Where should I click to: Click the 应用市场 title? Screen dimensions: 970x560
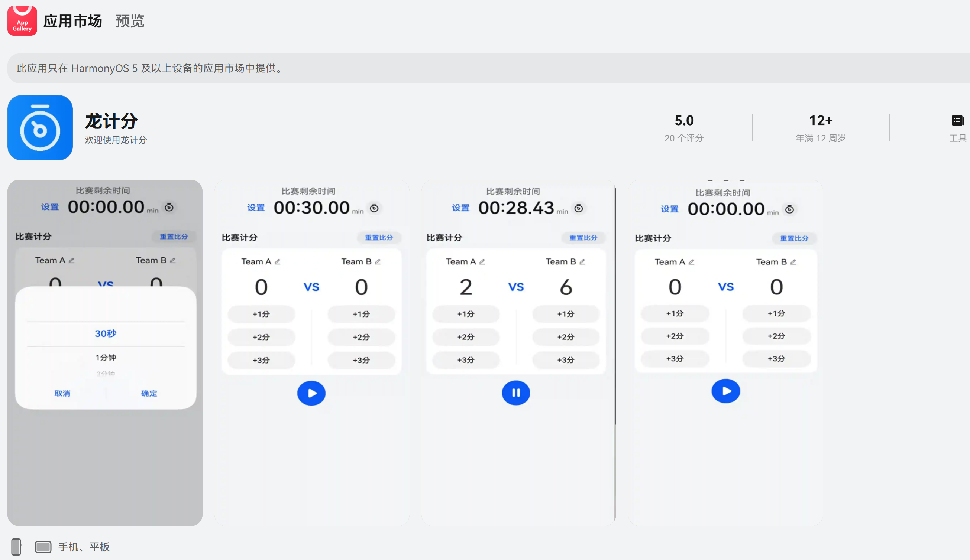(x=73, y=21)
